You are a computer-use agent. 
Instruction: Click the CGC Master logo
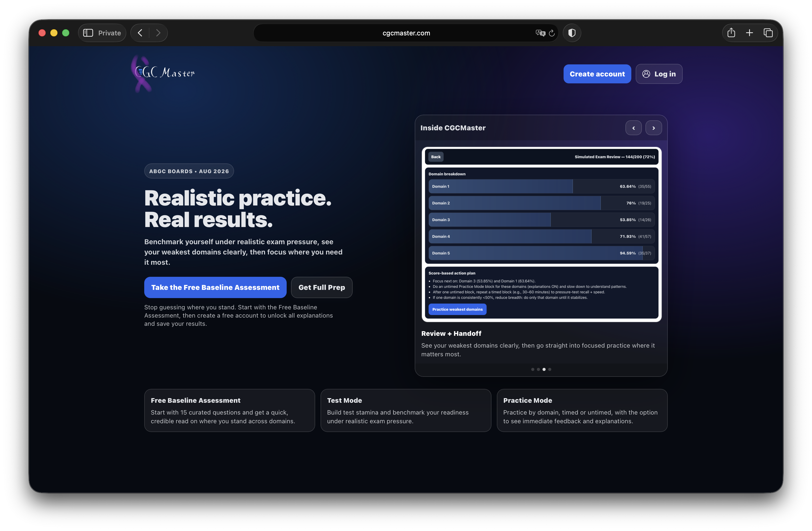tap(163, 73)
